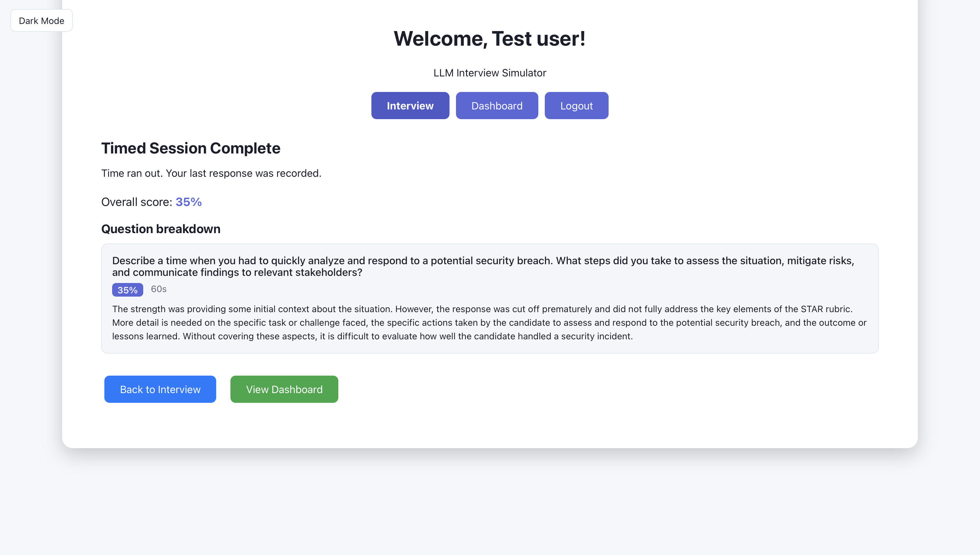The width and height of the screenshot is (980, 555).
Task: Toggle Dark Mode button
Action: (41, 21)
